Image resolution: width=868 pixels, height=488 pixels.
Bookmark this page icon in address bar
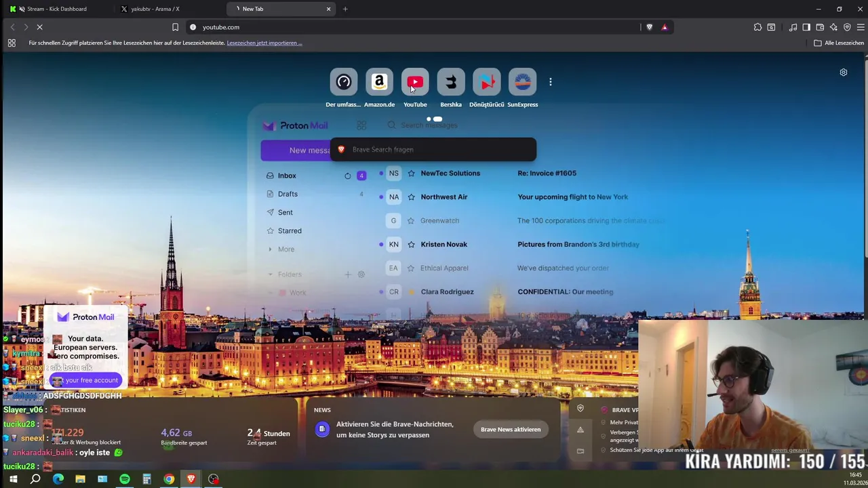coord(175,27)
